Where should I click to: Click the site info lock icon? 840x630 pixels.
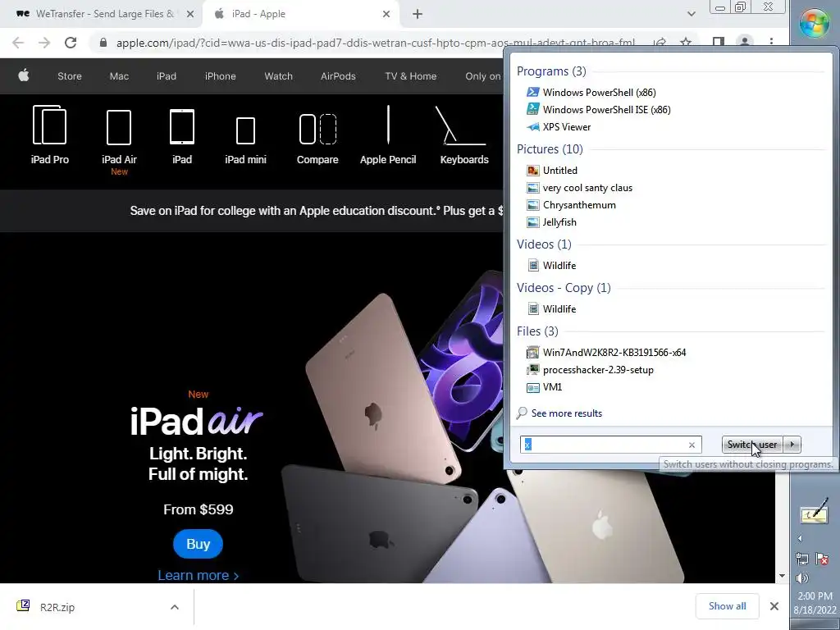click(x=103, y=43)
